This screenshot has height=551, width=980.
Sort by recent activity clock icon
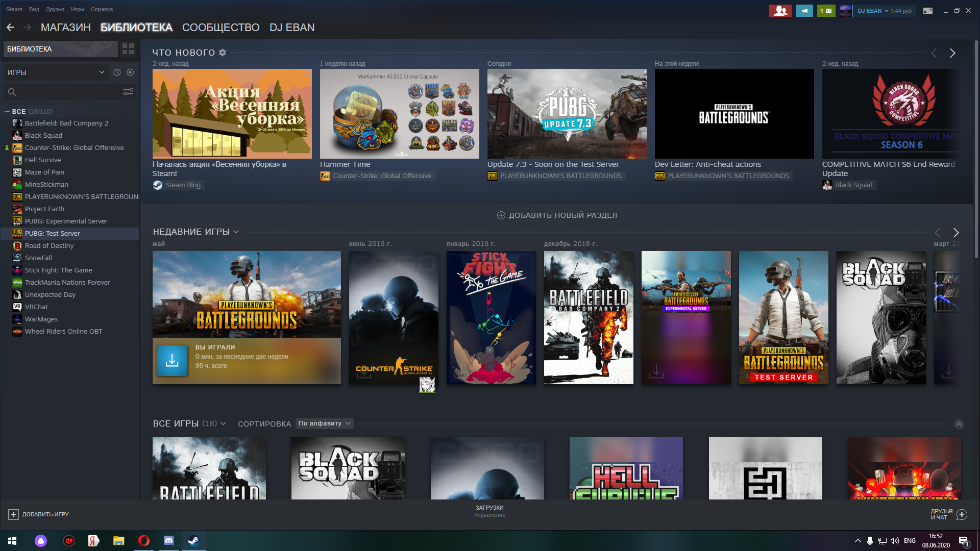[117, 72]
